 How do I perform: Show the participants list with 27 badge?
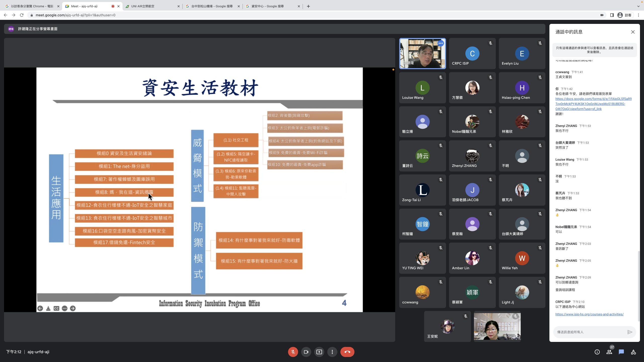click(x=609, y=352)
